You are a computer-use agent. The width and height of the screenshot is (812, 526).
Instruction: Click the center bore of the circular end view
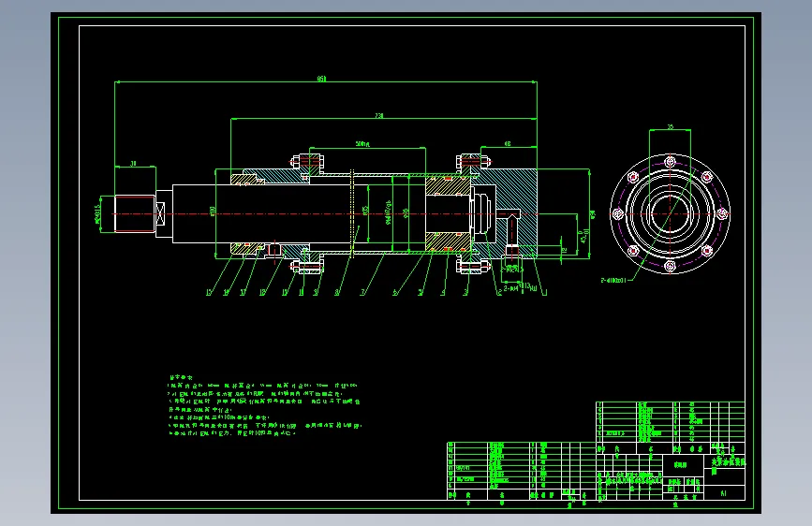point(670,213)
